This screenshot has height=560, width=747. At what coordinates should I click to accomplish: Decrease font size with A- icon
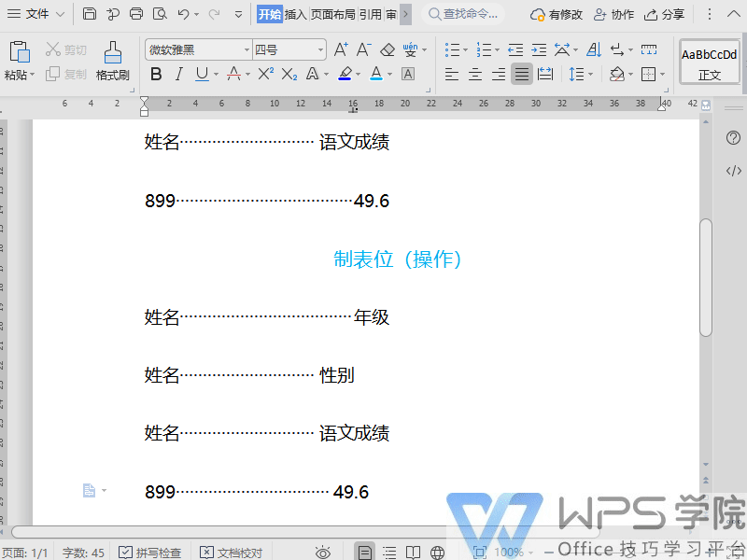363,49
